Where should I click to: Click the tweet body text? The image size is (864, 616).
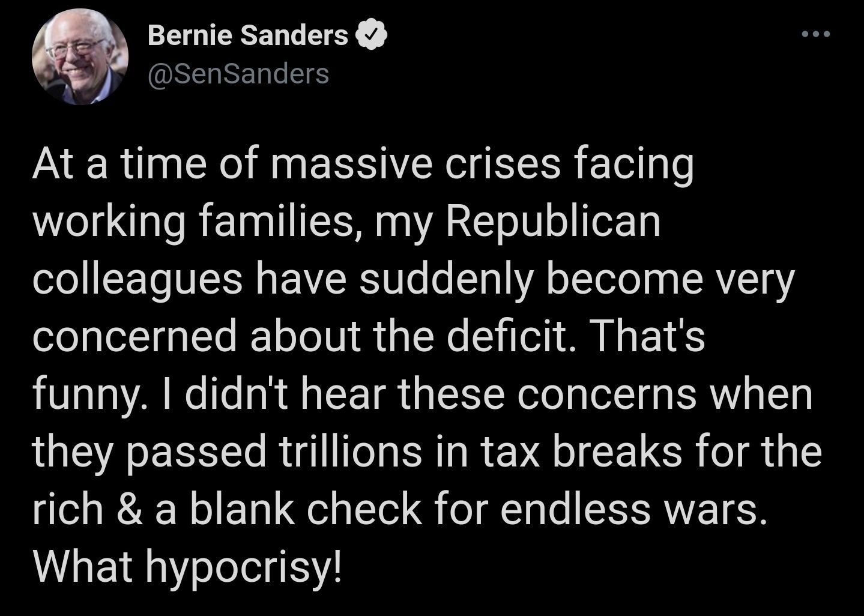pos(420,360)
